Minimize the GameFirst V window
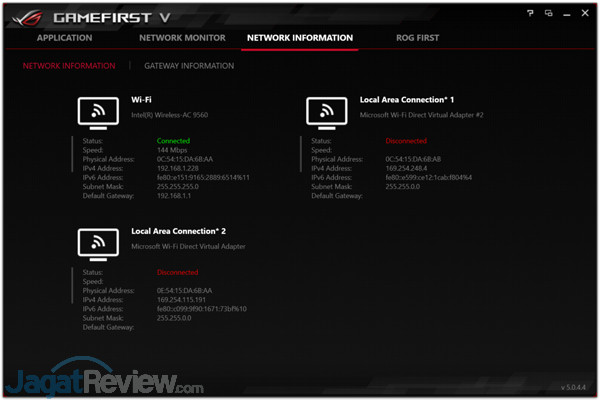The image size is (600, 400). [567, 15]
